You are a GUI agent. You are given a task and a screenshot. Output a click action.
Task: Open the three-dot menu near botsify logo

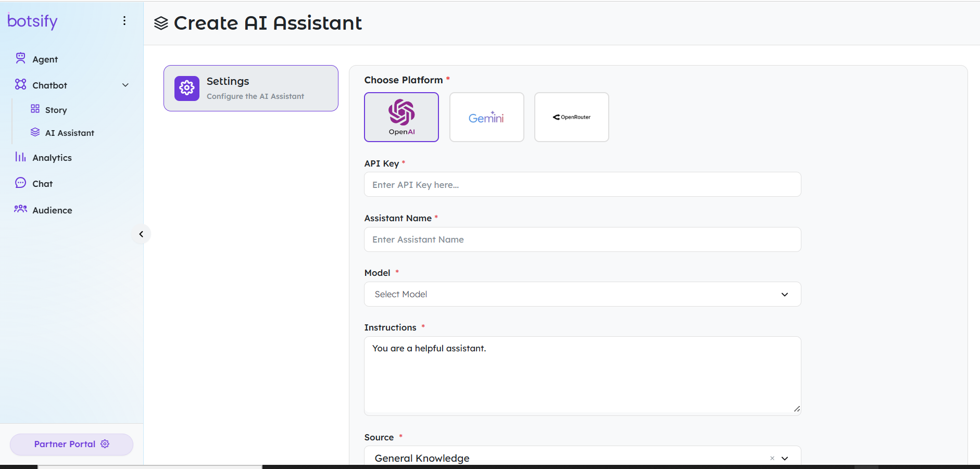[x=124, y=20]
